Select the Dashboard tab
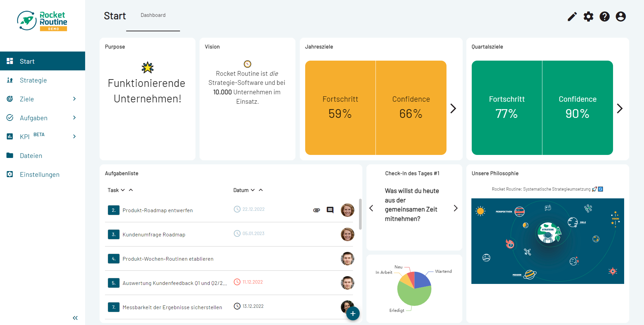The height and width of the screenshot is (325, 644). pyautogui.click(x=153, y=15)
